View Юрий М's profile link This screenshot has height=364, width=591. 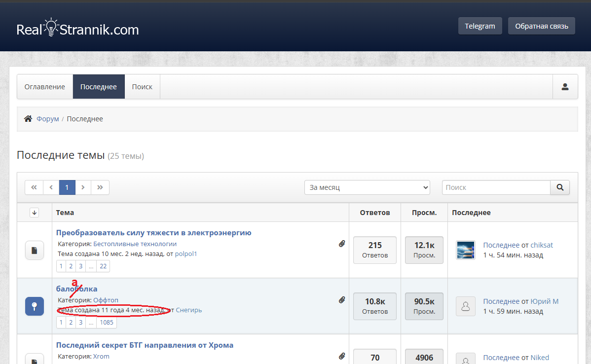coord(545,301)
